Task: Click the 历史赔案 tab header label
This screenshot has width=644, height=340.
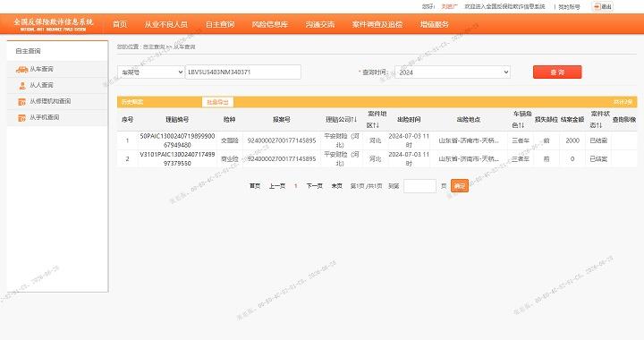Action: tap(132, 102)
